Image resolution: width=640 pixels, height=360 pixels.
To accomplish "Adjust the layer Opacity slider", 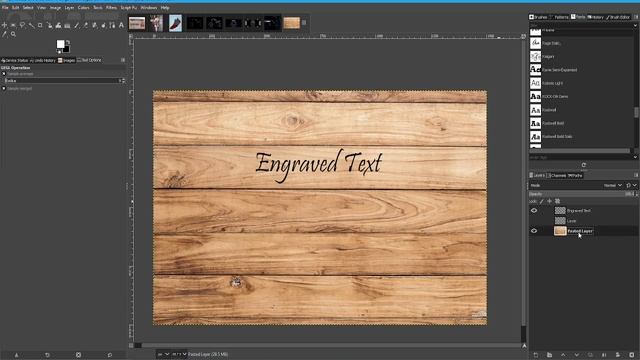I will tap(581, 194).
